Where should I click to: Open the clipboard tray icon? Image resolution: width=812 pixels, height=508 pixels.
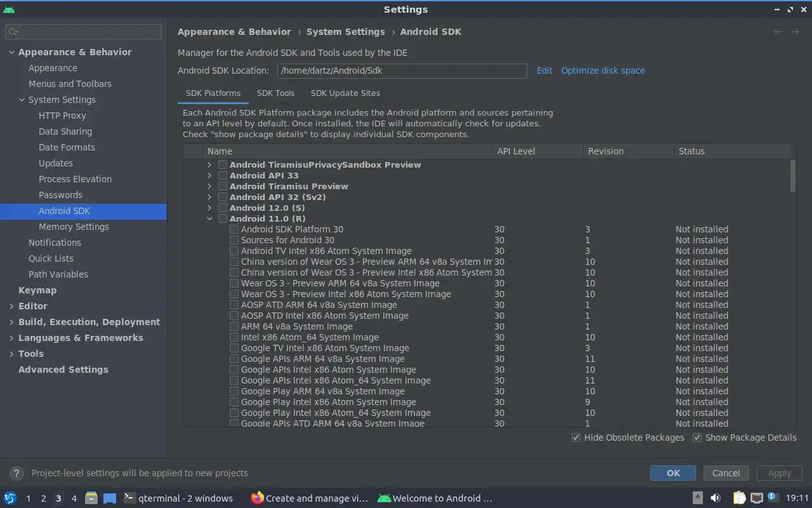point(740,498)
